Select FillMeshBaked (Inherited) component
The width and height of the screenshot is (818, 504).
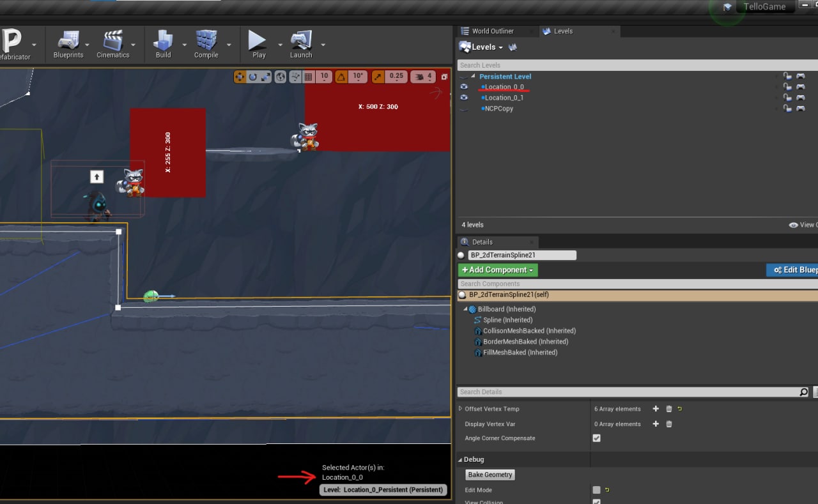point(516,353)
